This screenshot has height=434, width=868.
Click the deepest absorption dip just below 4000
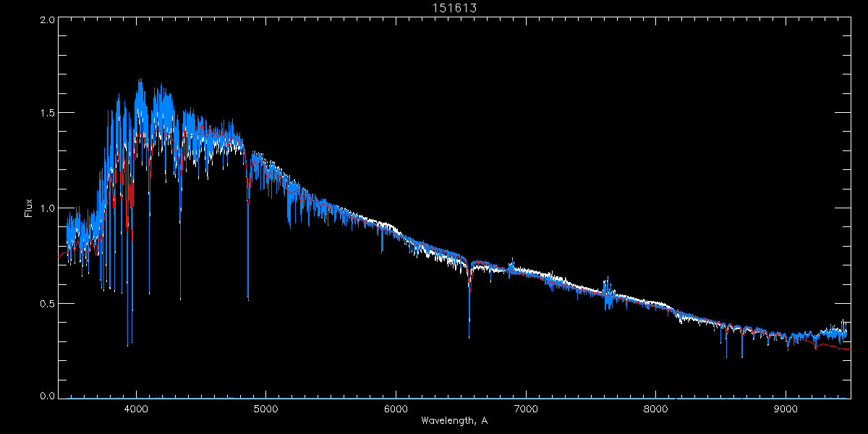[x=128, y=344]
